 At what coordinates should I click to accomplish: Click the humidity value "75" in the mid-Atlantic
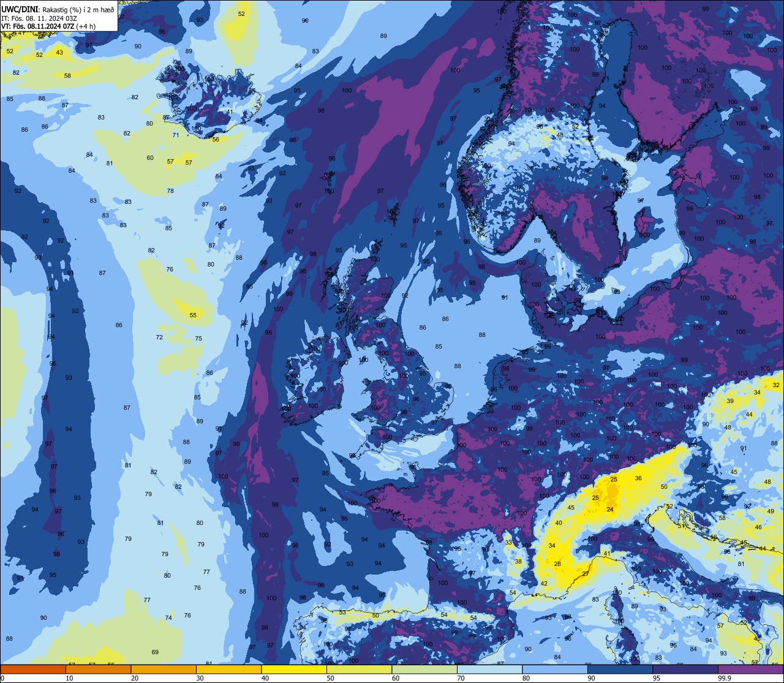198,338
